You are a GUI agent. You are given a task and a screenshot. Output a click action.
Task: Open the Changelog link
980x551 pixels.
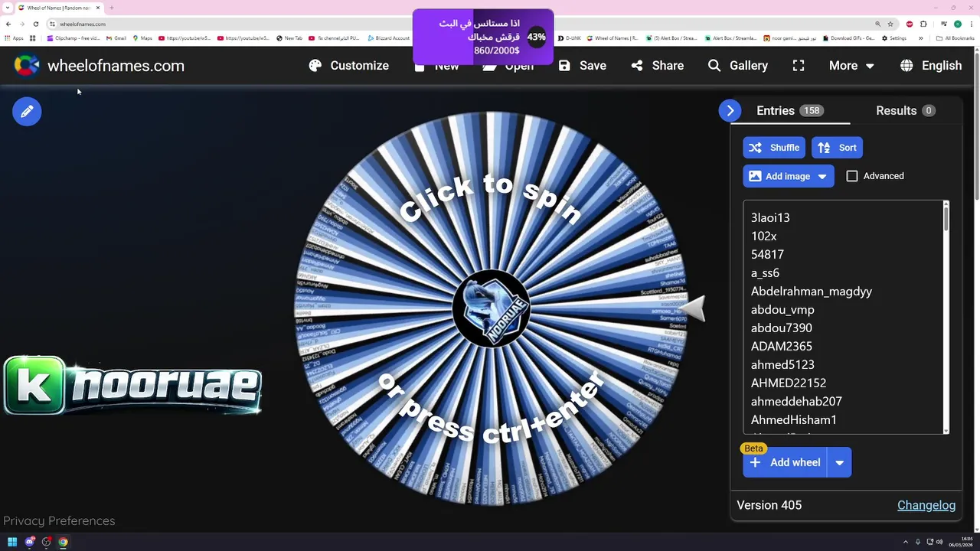[x=926, y=505]
